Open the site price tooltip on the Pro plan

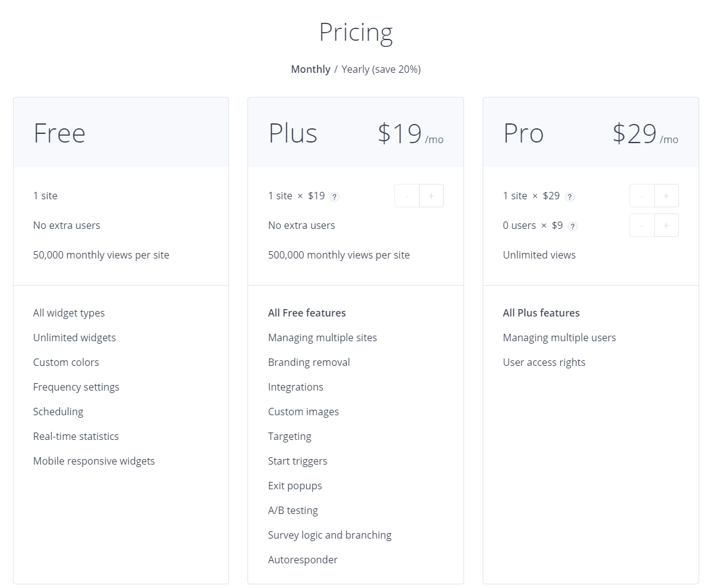(570, 196)
